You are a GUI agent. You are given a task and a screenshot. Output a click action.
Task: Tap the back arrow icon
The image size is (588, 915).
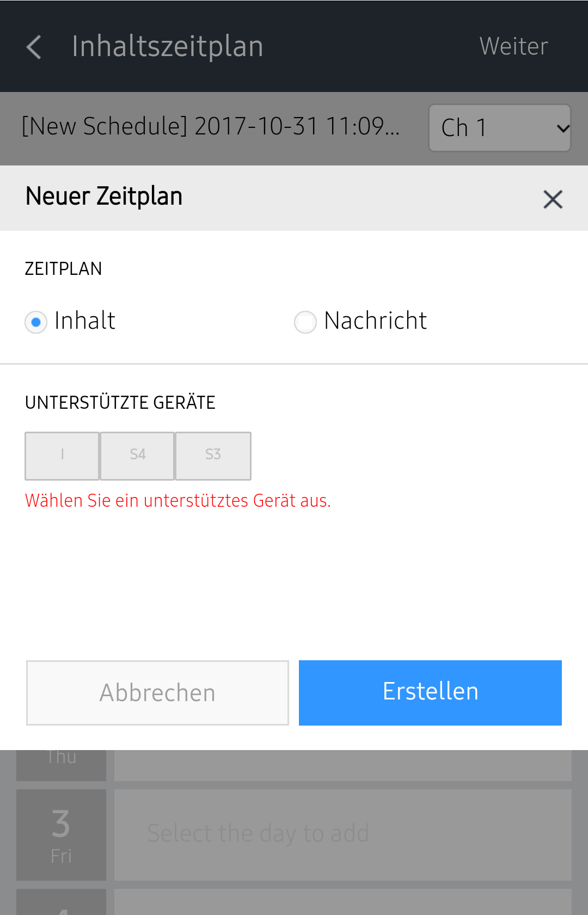pyautogui.click(x=34, y=47)
